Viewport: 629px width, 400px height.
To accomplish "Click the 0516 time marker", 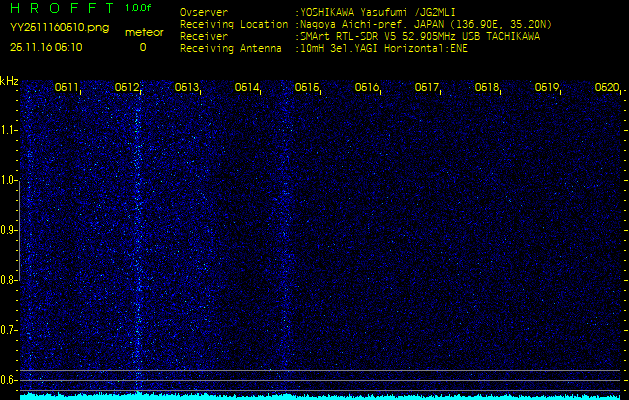I will point(367,87).
